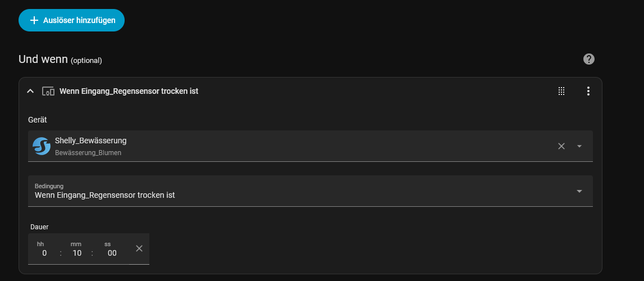This screenshot has height=281, width=644.
Task: Click the help question mark icon
Action: [x=589, y=59]
